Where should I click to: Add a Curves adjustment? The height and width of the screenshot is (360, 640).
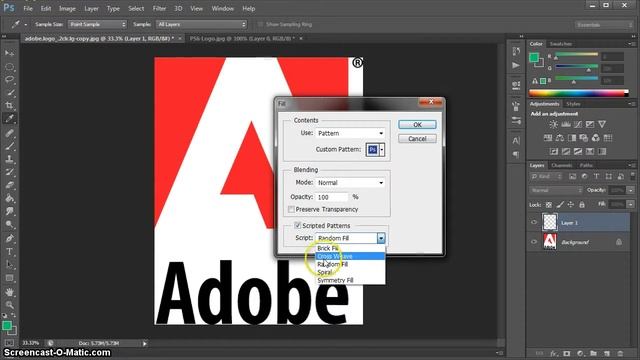(x=578, y=124)
